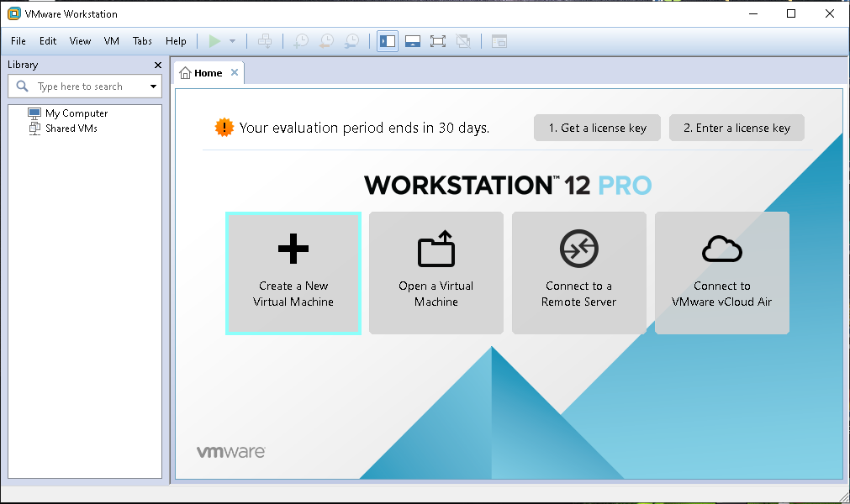Open the File menu
The height and width of the screenshot is (504, 850).
pos(18,41)
